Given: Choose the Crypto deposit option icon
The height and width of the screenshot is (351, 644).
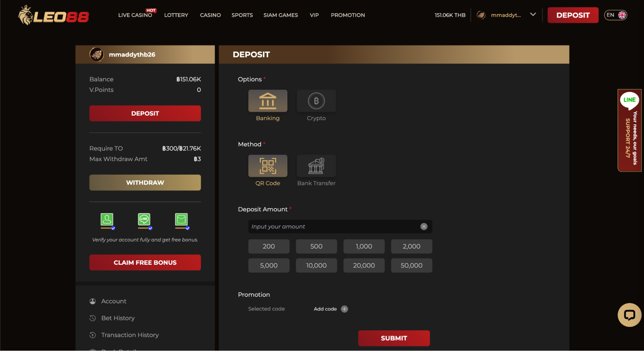Looking at the screenshot, I should [316, 101].
